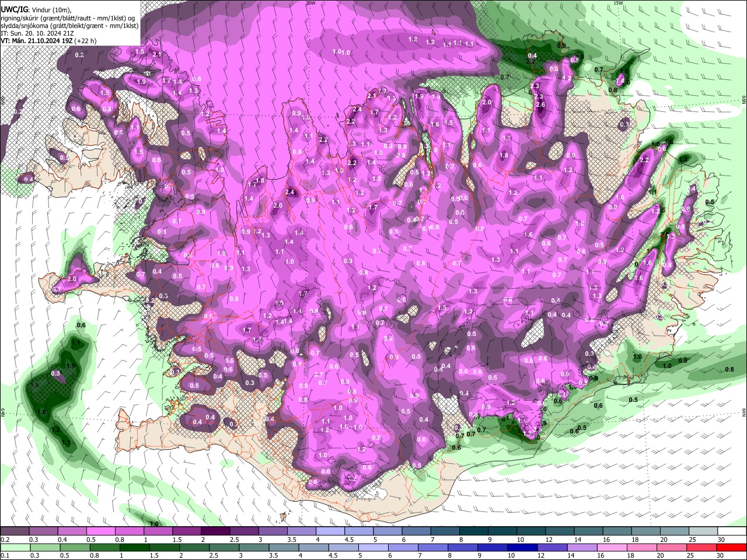Screen dimensions: 747x560
Task: Click the 15W longitude label
Action: point(618,3)
